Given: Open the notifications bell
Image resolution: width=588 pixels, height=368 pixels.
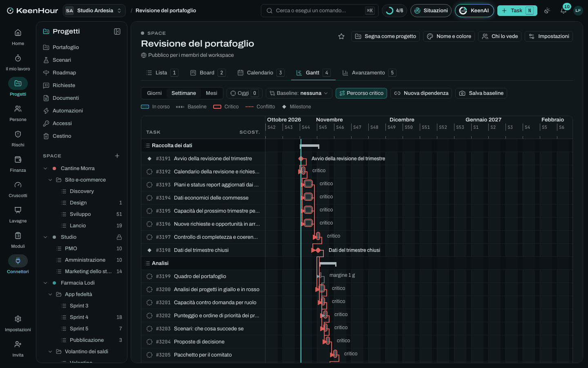Looking at the screenshot, I should tap(563, 11).
